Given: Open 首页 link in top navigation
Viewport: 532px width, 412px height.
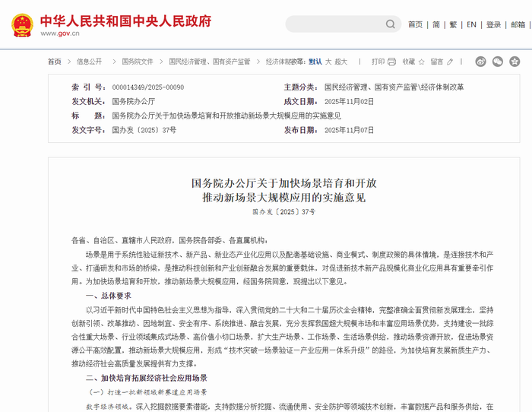Looking at the screenshot, I should [x=415, y=24].
